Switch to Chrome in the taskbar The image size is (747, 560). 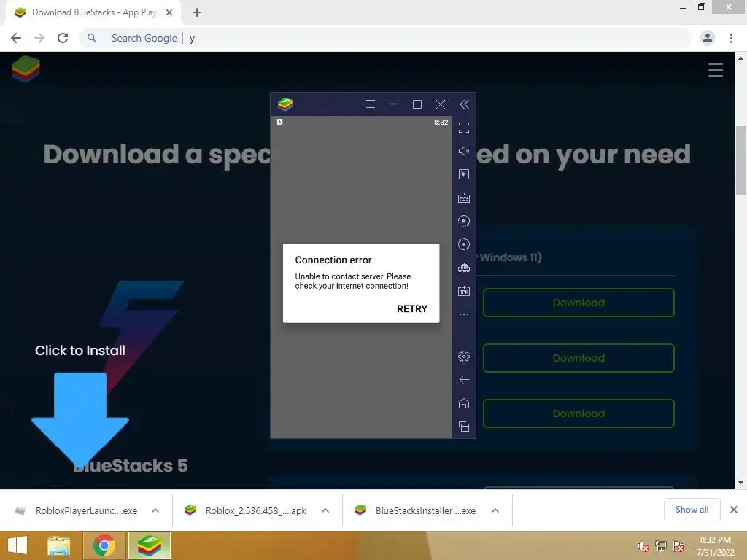click(x=104, y=545)
